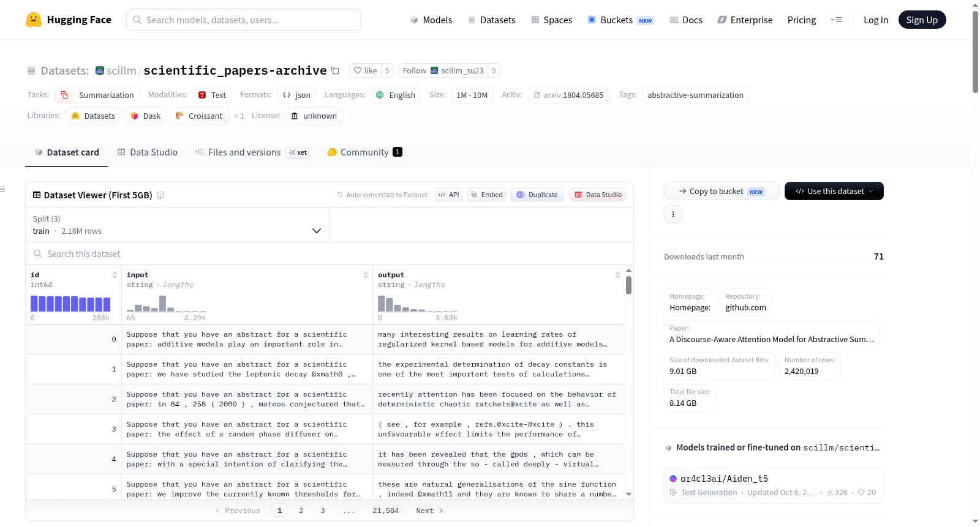
Task: Click the Embed button
Action: pos(487,195)
